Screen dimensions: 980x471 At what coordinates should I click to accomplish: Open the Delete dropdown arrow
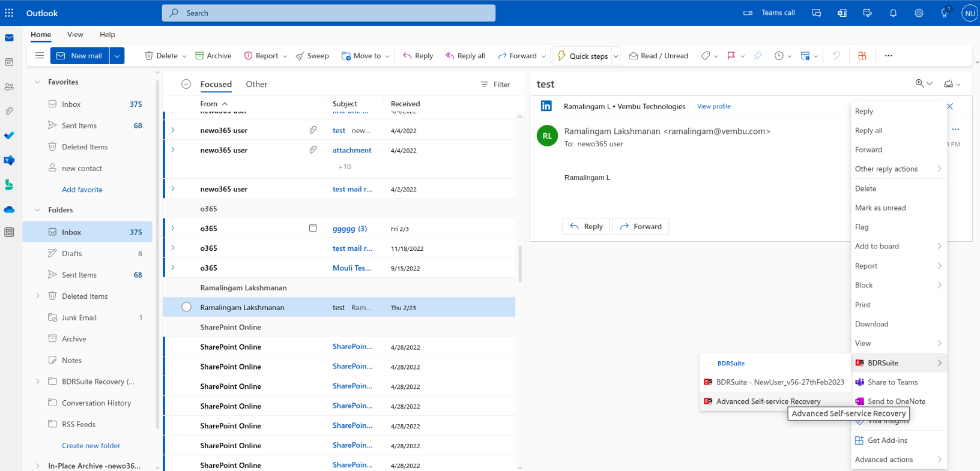tap(184, 56)
